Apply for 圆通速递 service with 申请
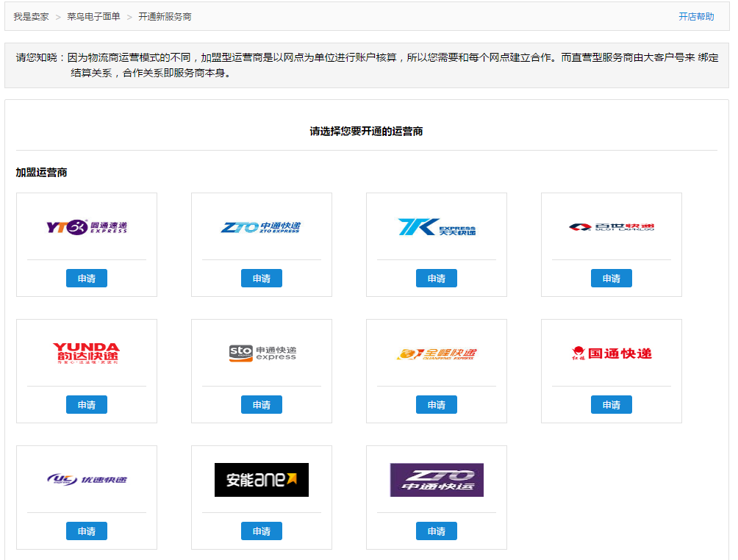Viewport: 738px width, 560px height. click(87, 278)
